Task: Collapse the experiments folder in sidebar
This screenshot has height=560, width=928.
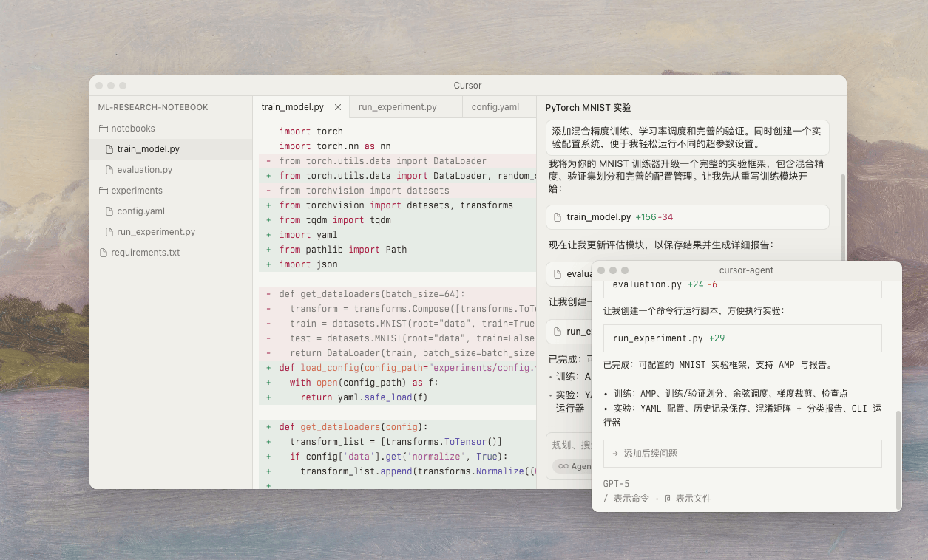Action: [137, 191]
